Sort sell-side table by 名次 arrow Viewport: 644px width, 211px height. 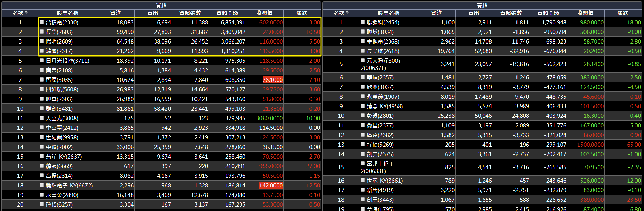pyautogui.click(x=347, y=13)
